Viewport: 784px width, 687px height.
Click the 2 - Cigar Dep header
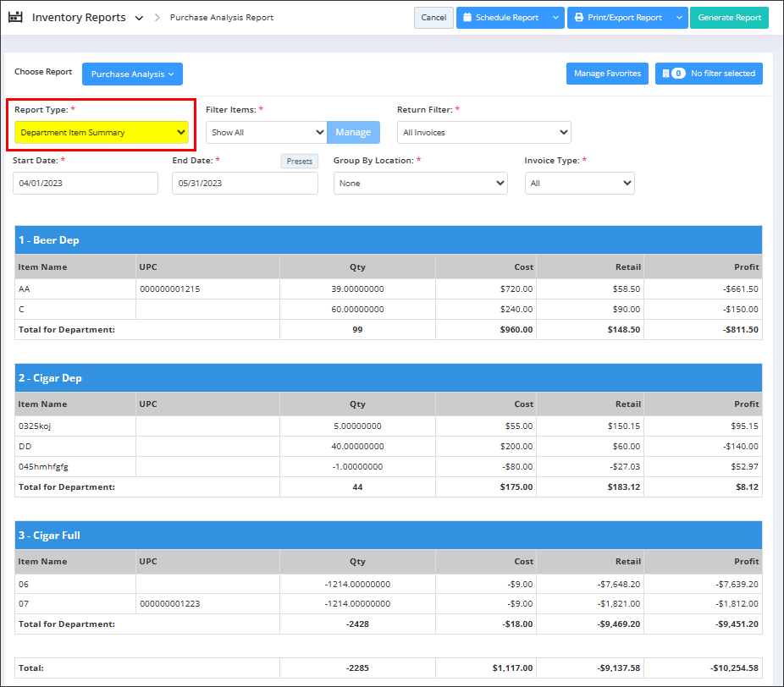[x=389, y=378]
